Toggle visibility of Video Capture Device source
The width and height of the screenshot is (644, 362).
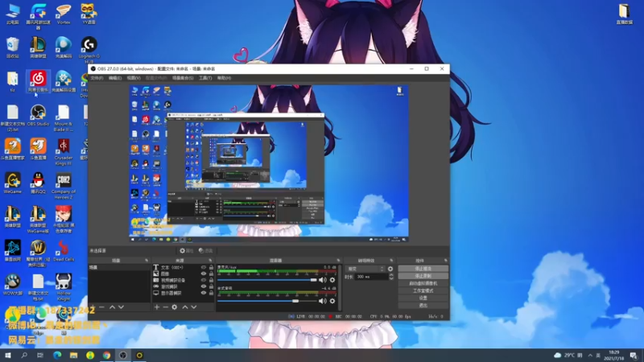[204, 280]
